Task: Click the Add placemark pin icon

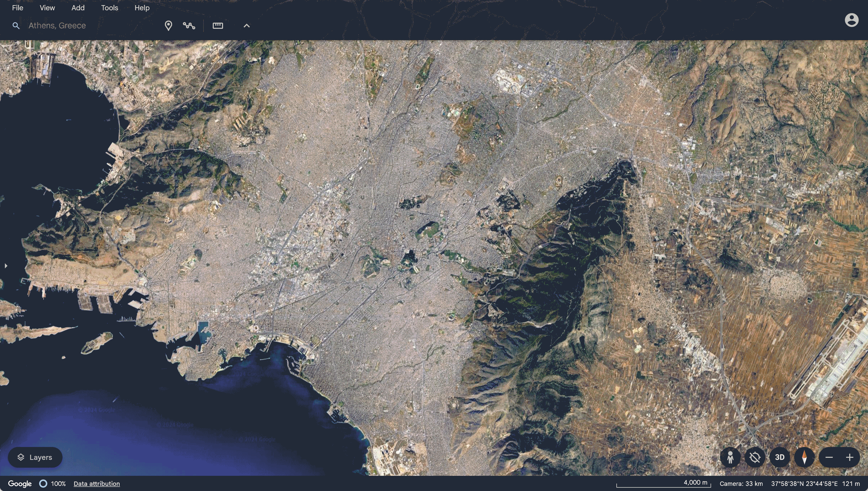Action: click(x=168, y=26)
